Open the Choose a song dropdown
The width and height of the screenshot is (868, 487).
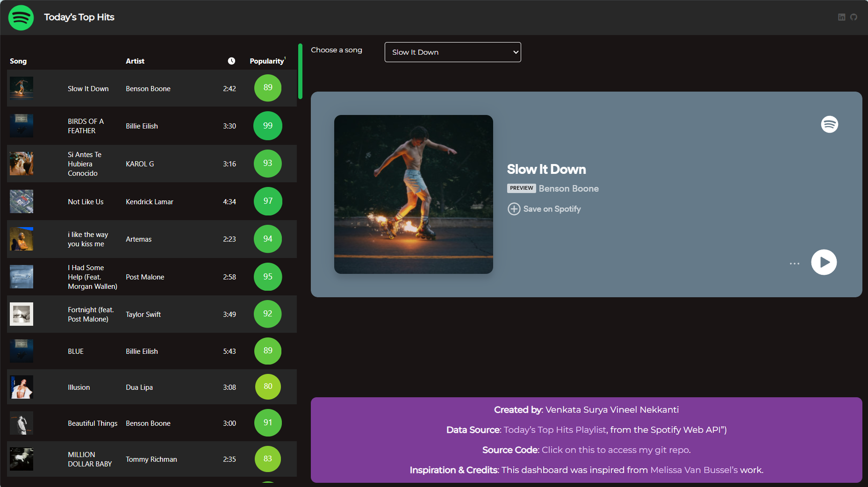(x=452, y=52)
